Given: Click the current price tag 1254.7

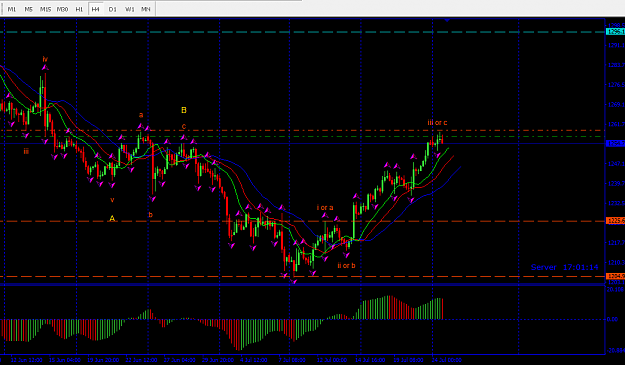Looking at the screenshot, I should tap(615, 143).
